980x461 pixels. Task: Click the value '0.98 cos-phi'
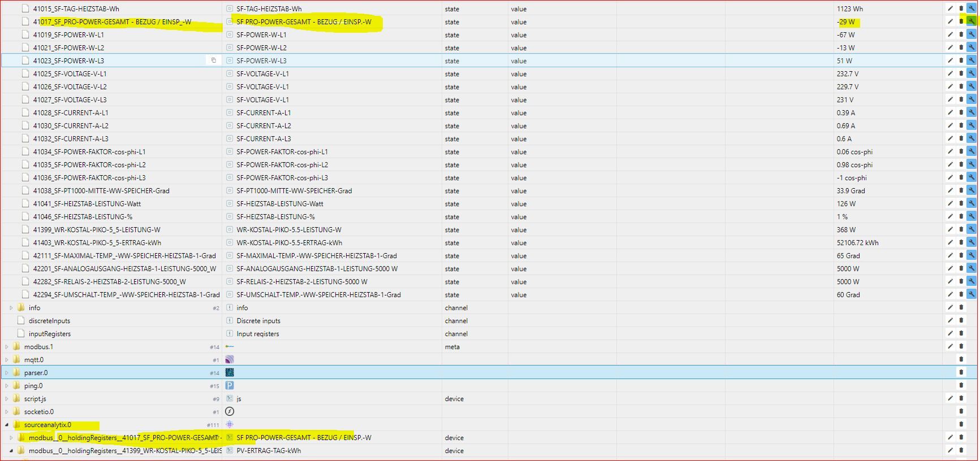coord(854,165)
